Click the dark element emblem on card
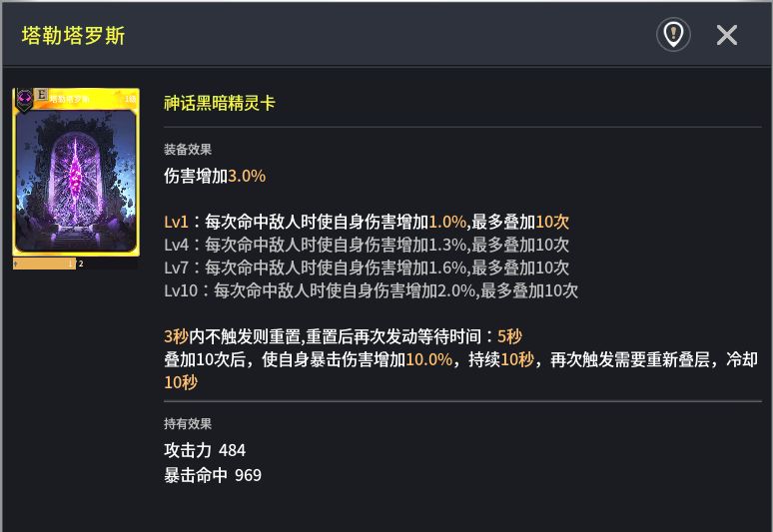The image size is (773, 532). (x=24, y=99)
